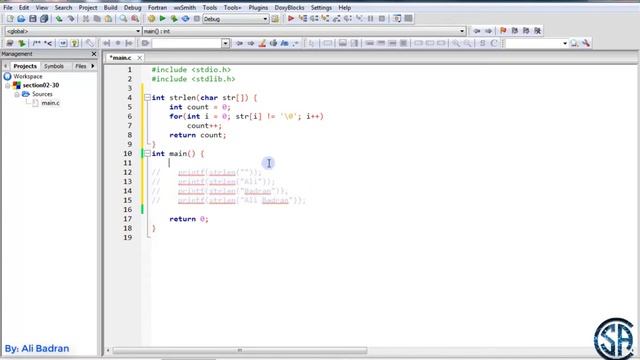Click the search options wrench icon
Viewport: 640px width, 360px height.
(x=586, y=43)
